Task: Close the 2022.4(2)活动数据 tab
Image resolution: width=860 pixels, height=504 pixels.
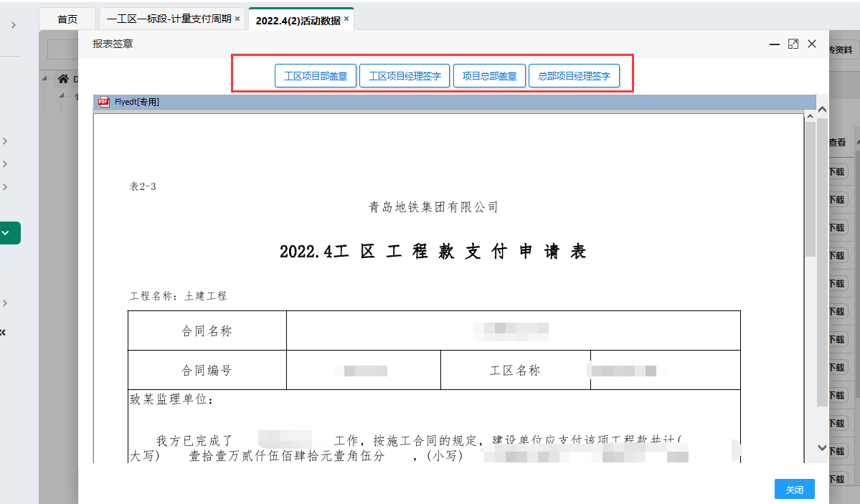Action: (346, 19)
